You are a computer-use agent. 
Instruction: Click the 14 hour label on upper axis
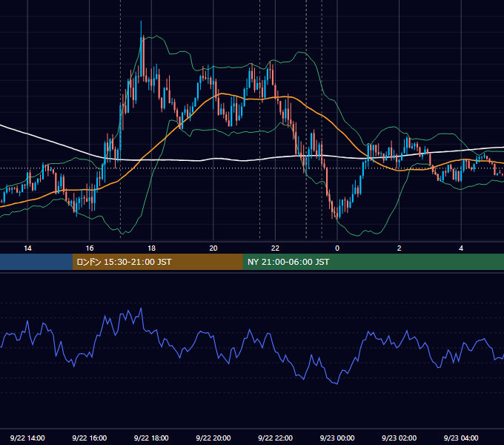(27, 248)
